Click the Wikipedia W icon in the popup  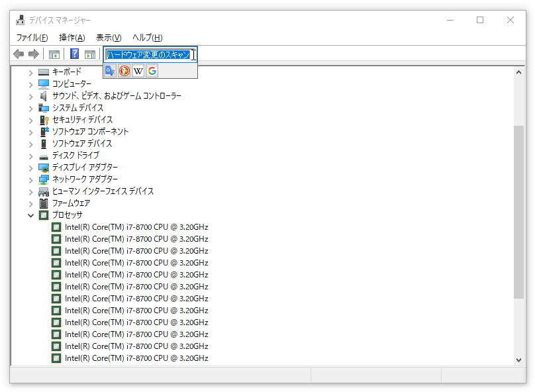(x=138, y=71)
